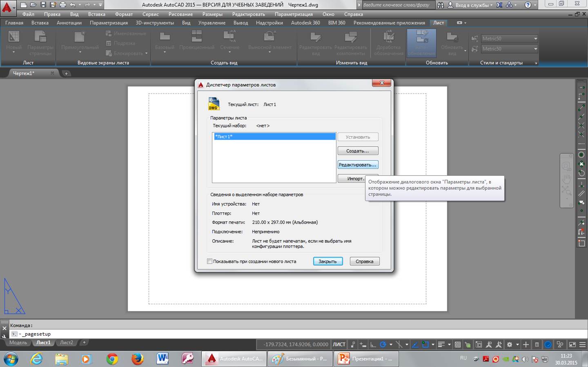Open the Рисование menu
The height and width of the screenshot is (367, 588).
click(x=180, y=14)
